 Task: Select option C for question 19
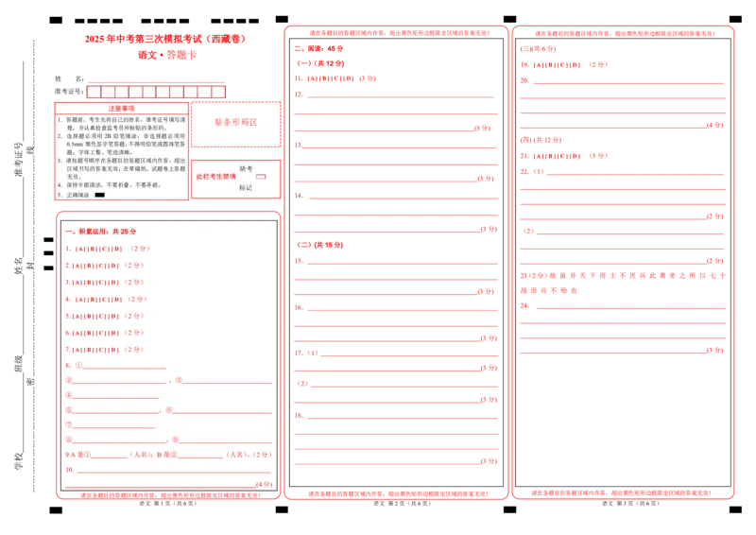pyautogui.click(x=563, y=64)
